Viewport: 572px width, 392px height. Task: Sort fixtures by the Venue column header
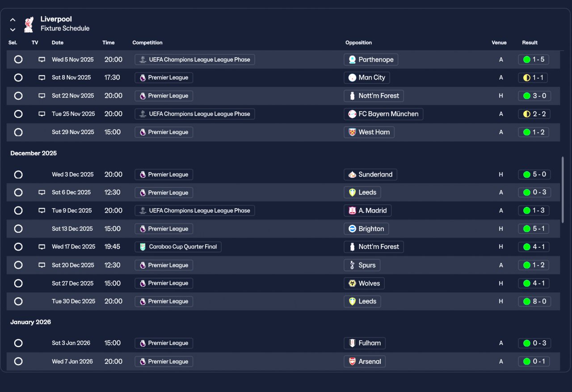499,43
